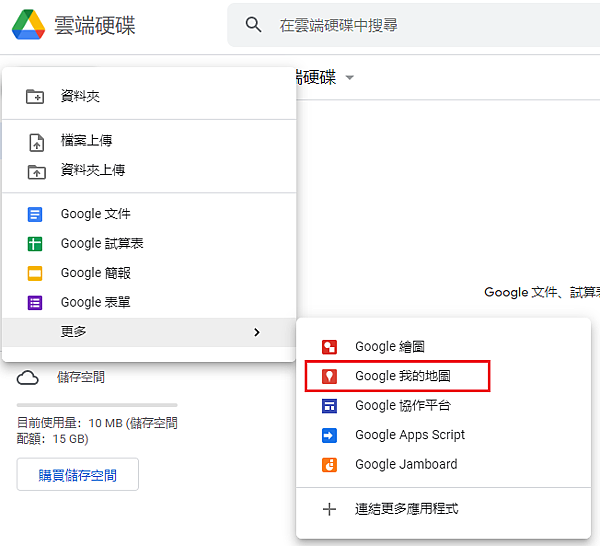Click the Google Apps Script arrow icon
Viewport: 600px width, 546px height.
[329, 435]
